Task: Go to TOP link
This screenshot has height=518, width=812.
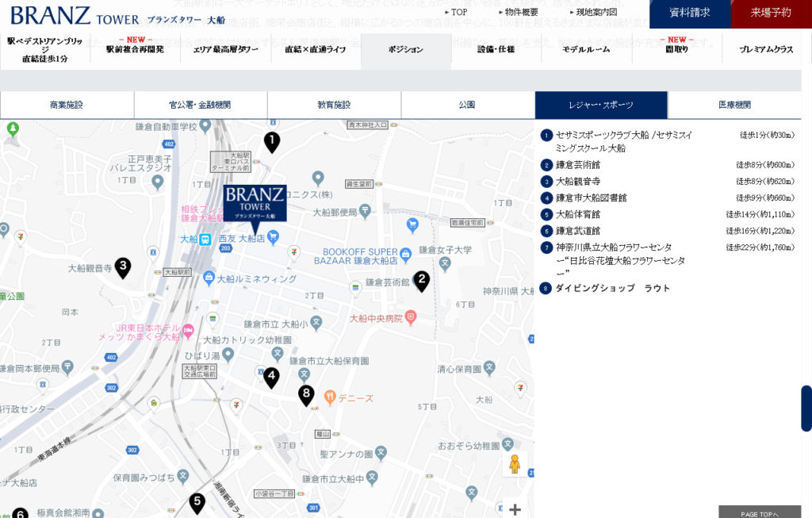Action: pos(456,12)
